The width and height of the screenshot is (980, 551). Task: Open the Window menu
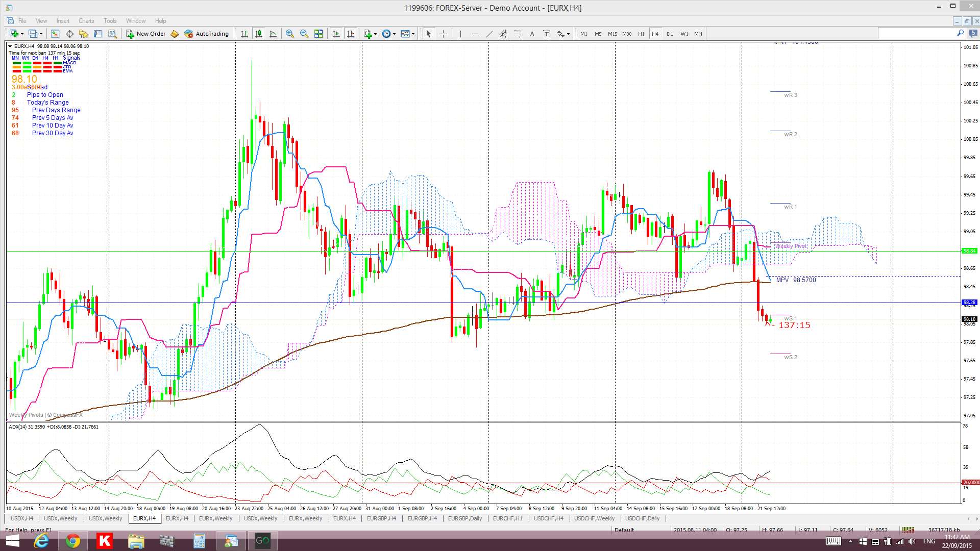pyautogui.click(x=136, y=21)
